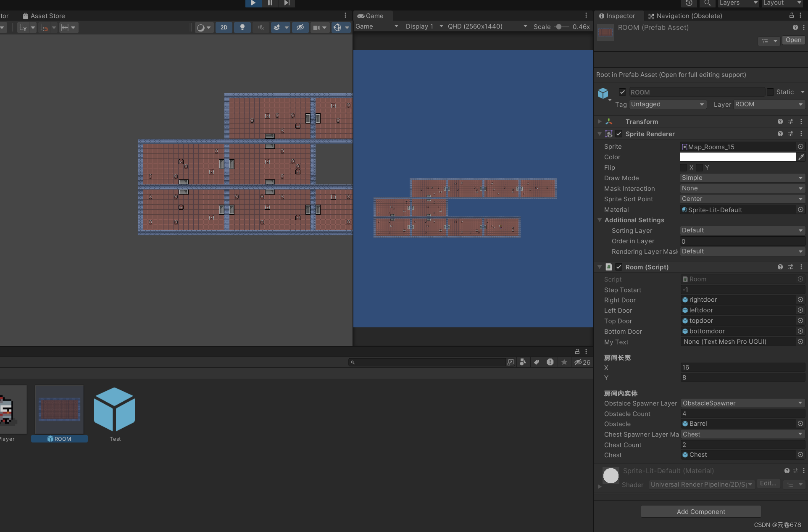The image size is (808, 532).
Task: Click the Open button for the ROOM prefab
Action: click(x=793, y=40)
